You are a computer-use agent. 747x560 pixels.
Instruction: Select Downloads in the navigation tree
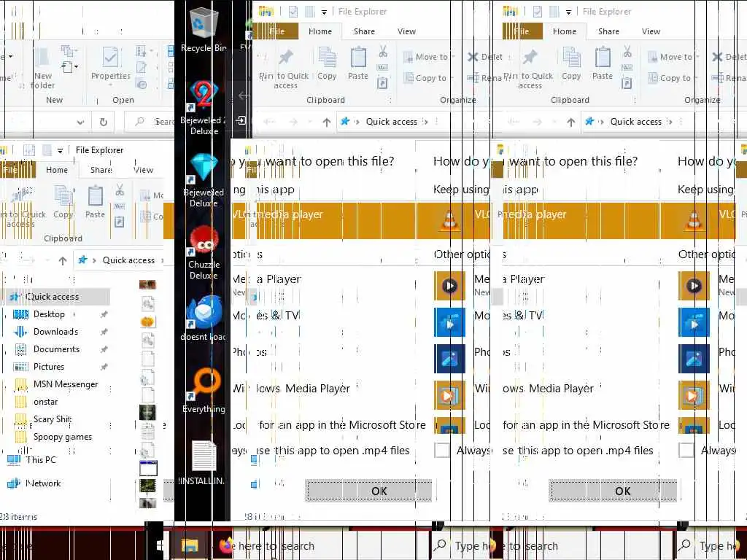(x=55, y=332)
